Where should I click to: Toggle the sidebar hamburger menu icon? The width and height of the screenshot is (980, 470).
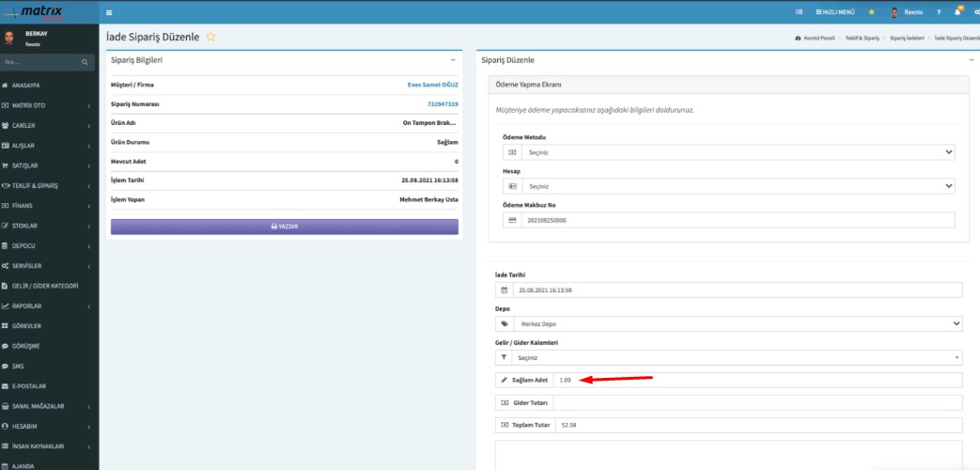(x=109, y=12)
